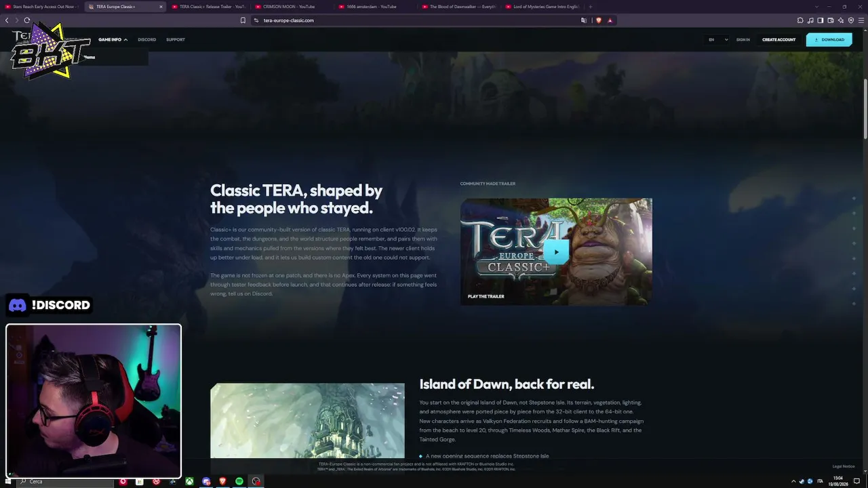The height and width of the screenshot is (488, 868).
Task: Open the Discord link in site navigation
Action: [146, 39]
